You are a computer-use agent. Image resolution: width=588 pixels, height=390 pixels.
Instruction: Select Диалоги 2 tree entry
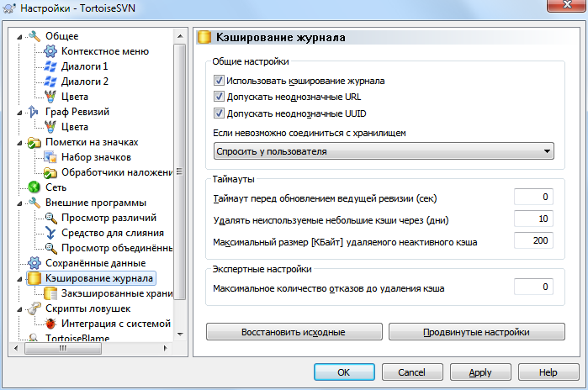click(85, 82)
